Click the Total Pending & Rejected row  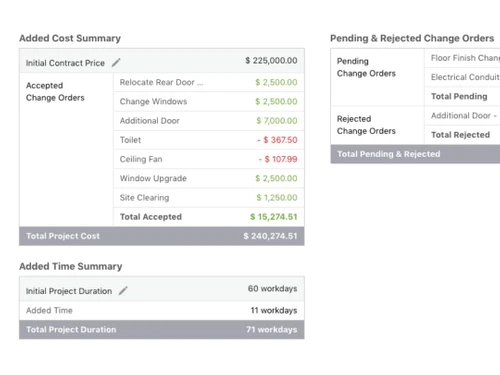(x=415, y=154)
